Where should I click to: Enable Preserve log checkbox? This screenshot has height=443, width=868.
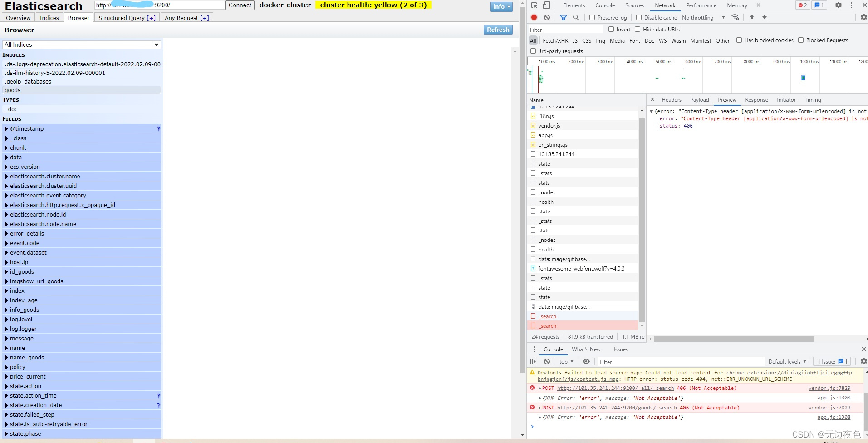click(592, 17)
